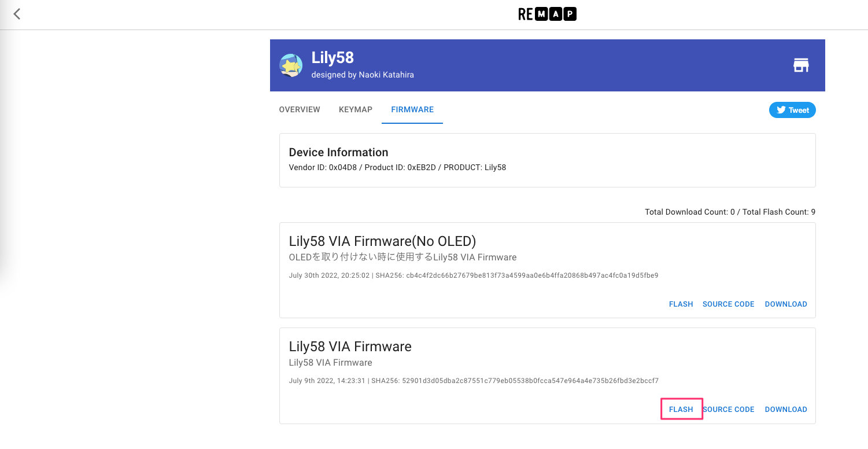The width and height of the screenshot is (868, 449).
Task: Open Source Code for the No OLED firmware
Action: coord(728,304)
